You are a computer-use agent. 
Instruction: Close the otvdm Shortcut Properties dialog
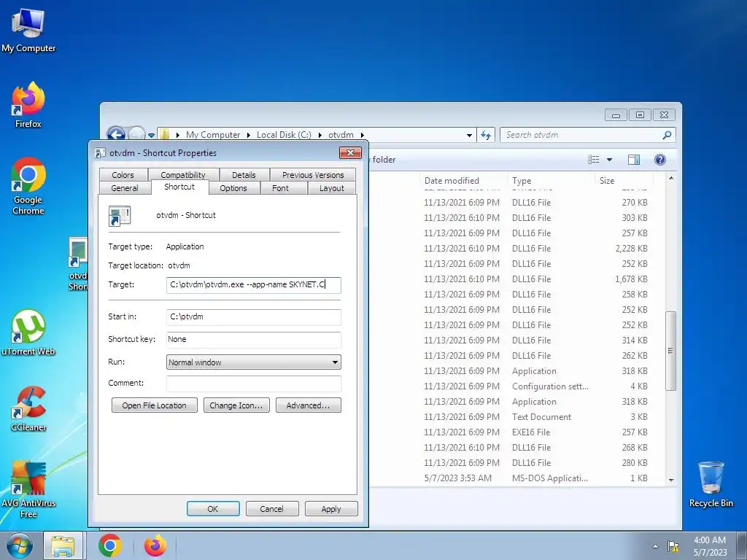coord(351,152)
